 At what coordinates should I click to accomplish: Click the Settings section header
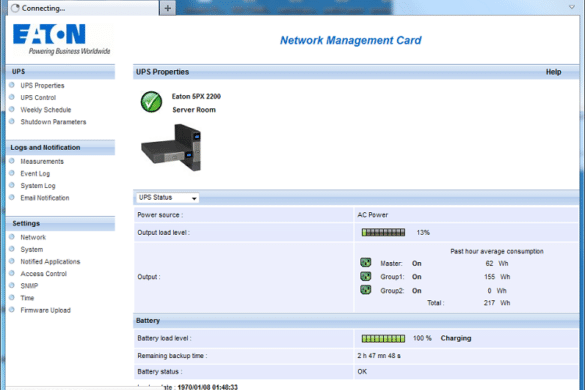point(60,224)
